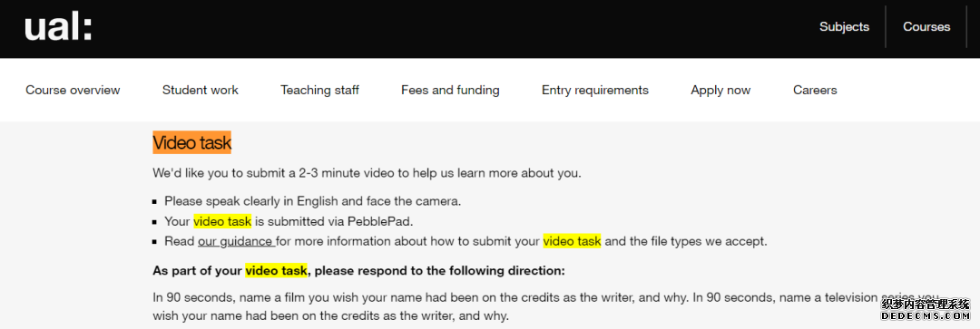This screenshot has width=980, height=329.
Task: Open Fees and funding section
Action: (450, 90)
